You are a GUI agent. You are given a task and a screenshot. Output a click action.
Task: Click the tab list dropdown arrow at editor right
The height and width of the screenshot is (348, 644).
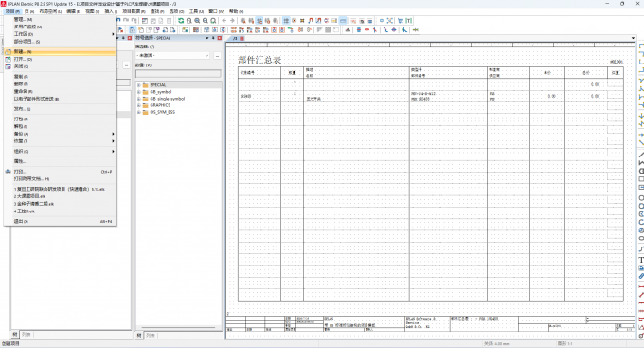(633, 38)
